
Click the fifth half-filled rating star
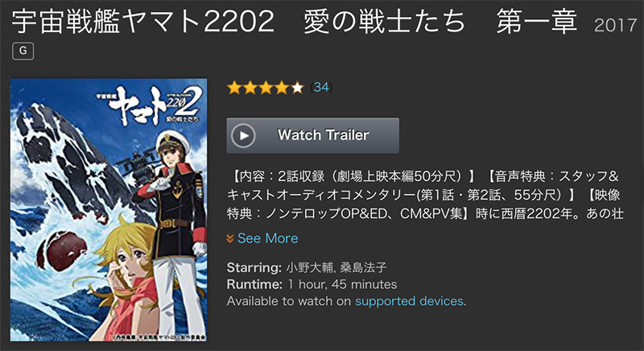click(297, 88)
